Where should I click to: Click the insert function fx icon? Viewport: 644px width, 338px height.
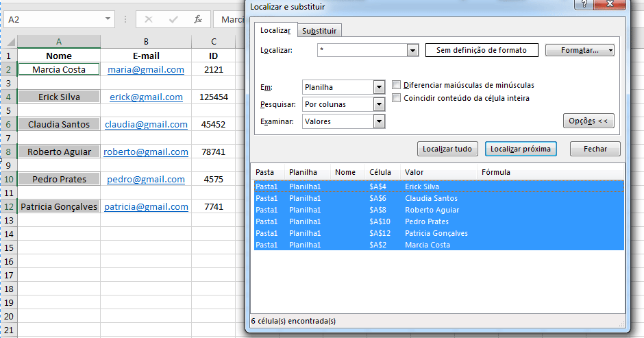[198, 19]
